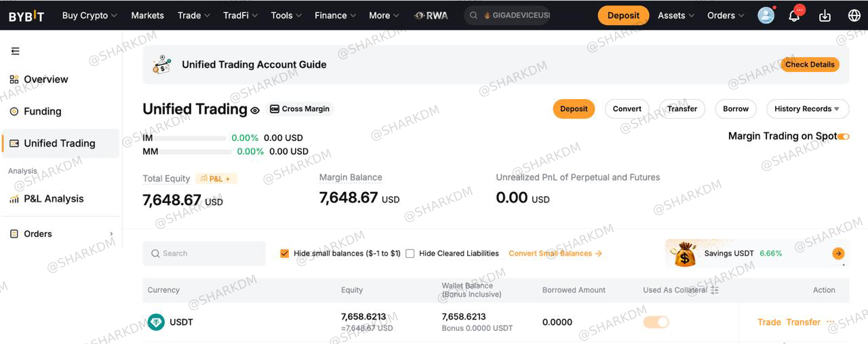Go to Funding in sidebar

[60, 111]
